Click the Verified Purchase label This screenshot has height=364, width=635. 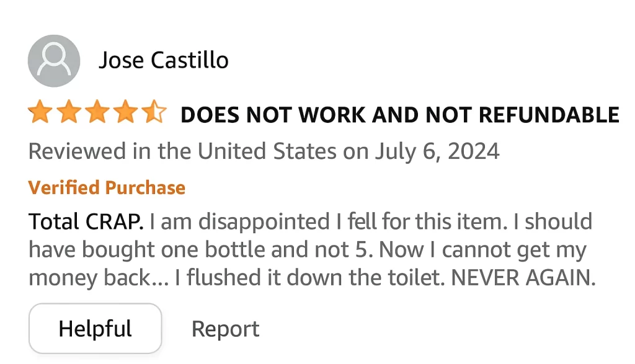(x=107, y=187)
